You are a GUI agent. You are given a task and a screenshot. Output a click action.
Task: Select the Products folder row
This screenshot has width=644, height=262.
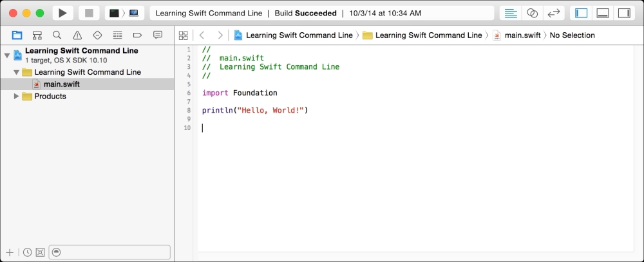point(87,97)
